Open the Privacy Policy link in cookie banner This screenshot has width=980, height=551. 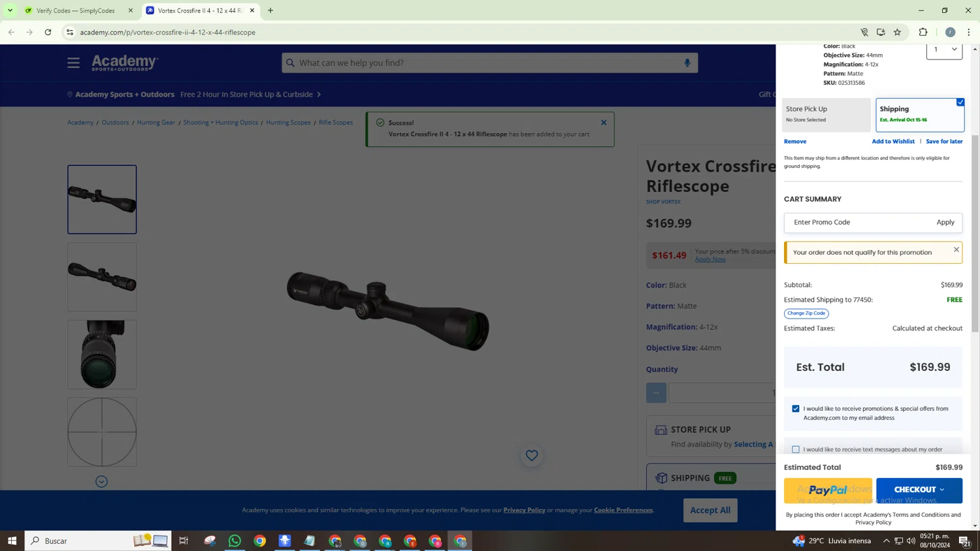tap(524, 510)
